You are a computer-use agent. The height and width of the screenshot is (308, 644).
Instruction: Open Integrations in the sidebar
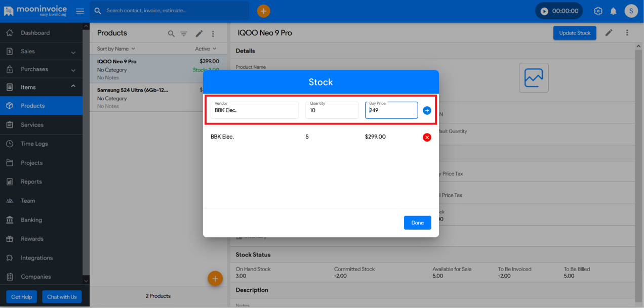41,258
